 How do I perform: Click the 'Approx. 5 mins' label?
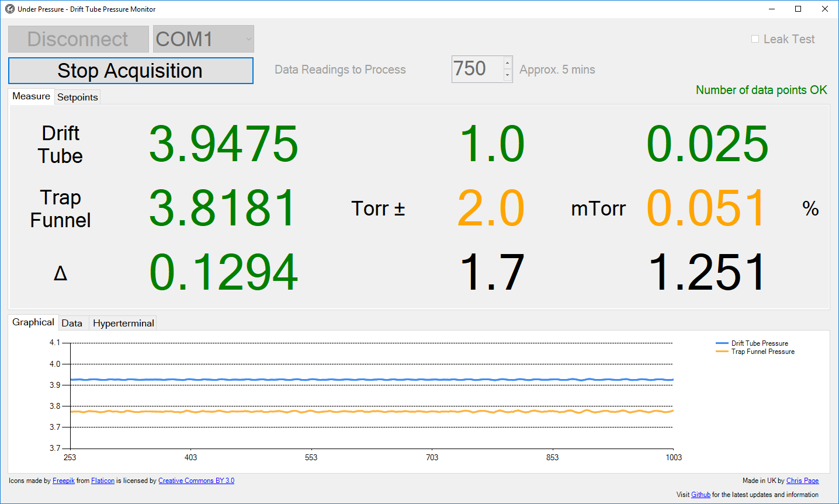(557, 69)
